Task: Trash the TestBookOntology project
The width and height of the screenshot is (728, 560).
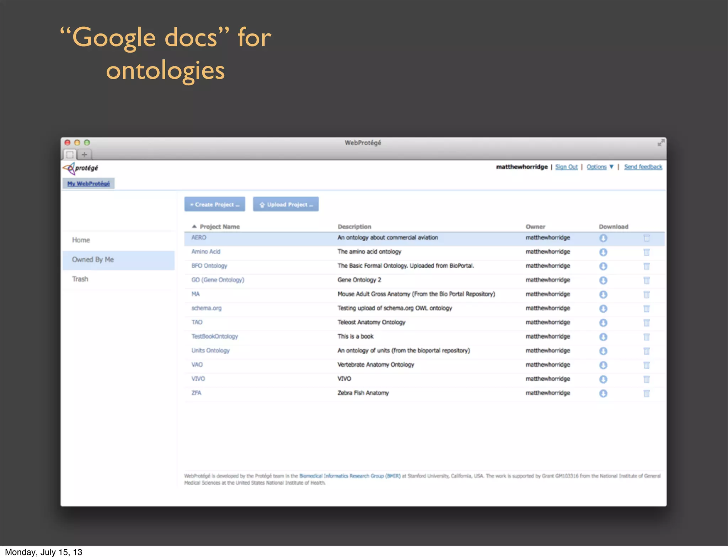Action: pyautogui.click(x=647, y=337)
